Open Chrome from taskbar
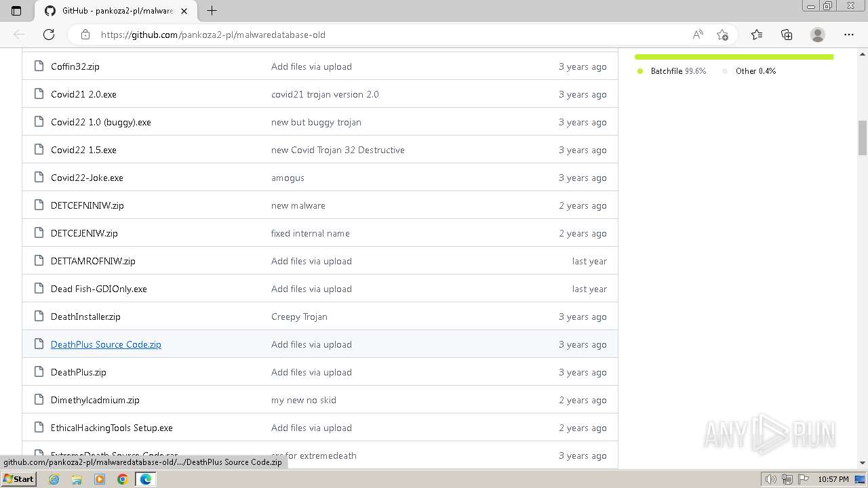The height and width of the screenshot is (488, 868). click(122, 479)
